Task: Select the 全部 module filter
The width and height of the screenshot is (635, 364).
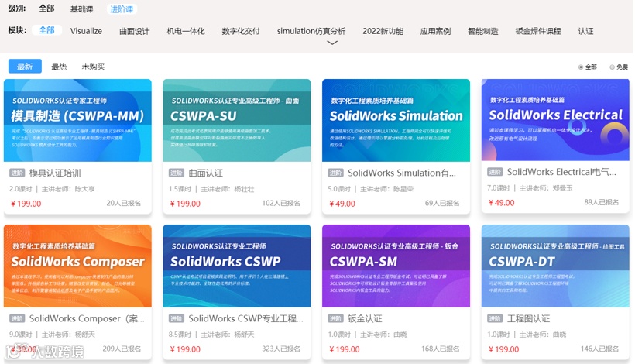Action: 46,30
